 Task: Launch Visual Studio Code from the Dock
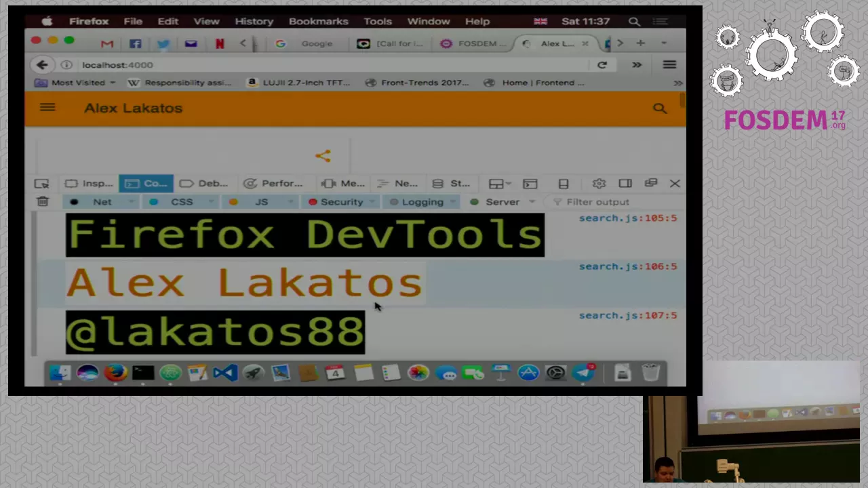click(225, 373)
